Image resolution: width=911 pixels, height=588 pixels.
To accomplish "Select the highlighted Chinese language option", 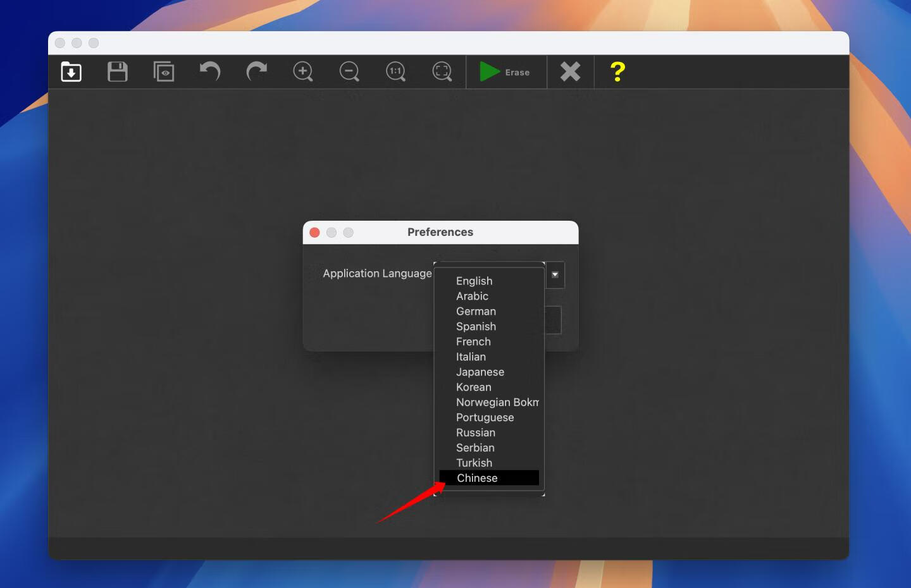I will click(489, 478).
